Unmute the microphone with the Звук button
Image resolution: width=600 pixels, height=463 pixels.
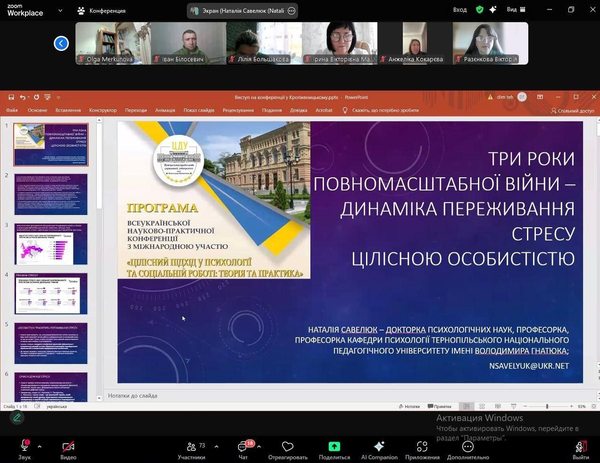pyautogui.click(x=23, y=445)
